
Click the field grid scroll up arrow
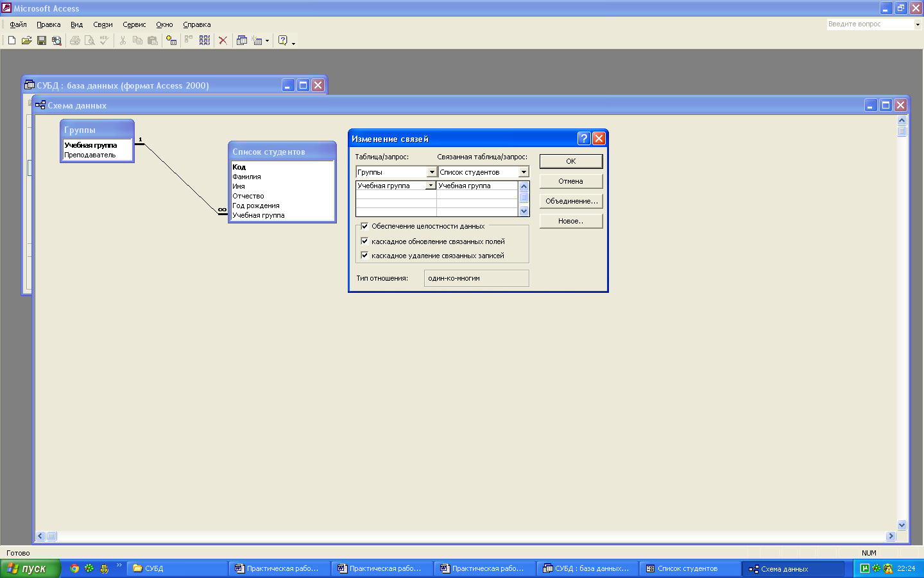tap(524, 186)
